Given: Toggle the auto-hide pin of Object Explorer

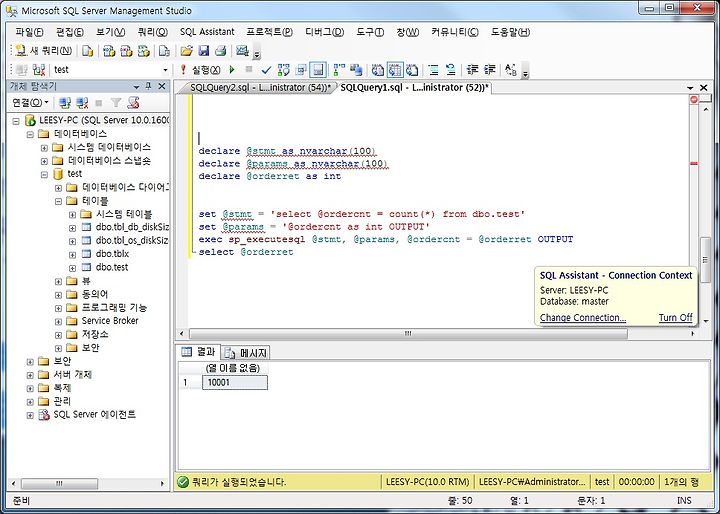Looking at the screenshot, I should (148, 86).
